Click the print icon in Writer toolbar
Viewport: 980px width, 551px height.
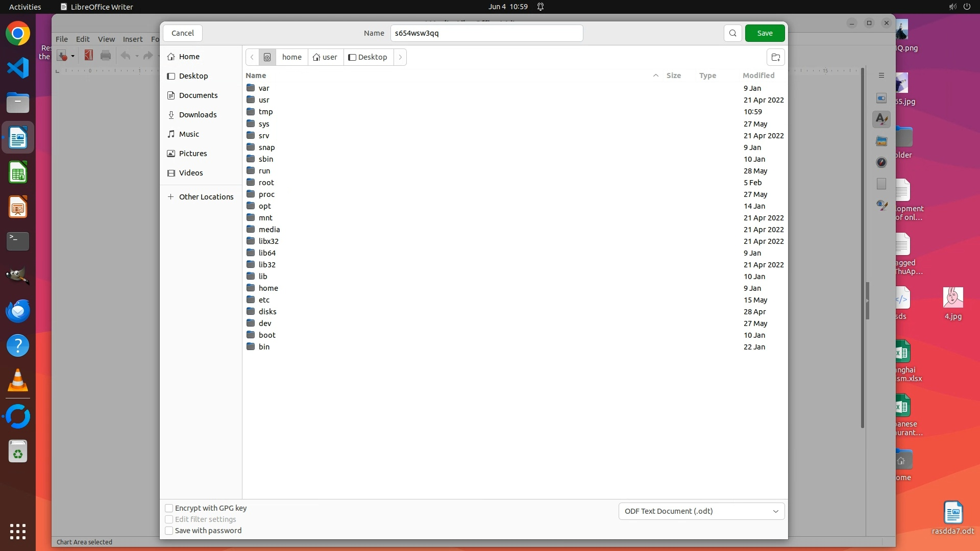(106, 56)
